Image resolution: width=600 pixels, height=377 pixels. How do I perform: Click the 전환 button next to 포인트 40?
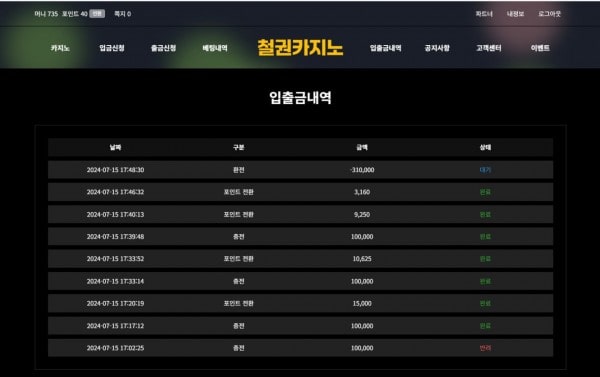click(x=97, y=14)
